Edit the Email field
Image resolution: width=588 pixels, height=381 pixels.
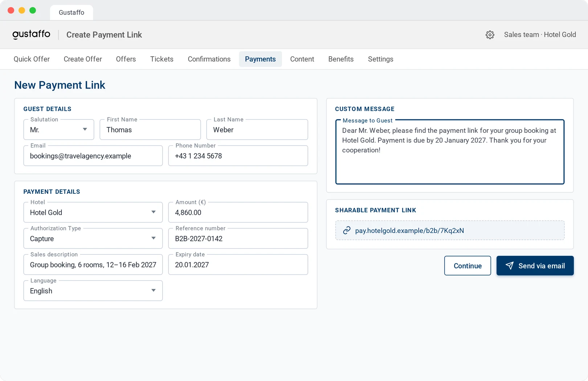point(93,156)
